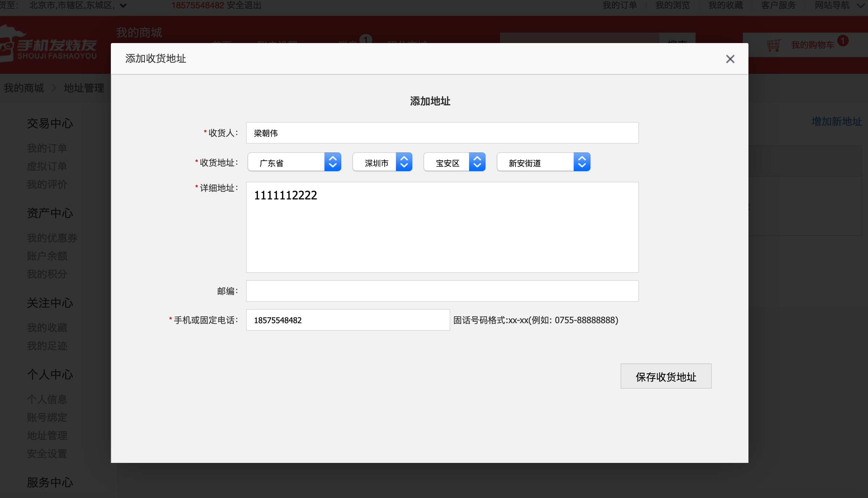Viewport: 868px width, 498px height.
Task: Click the 服务中心 sidebar heading
Action: point(50,482)
